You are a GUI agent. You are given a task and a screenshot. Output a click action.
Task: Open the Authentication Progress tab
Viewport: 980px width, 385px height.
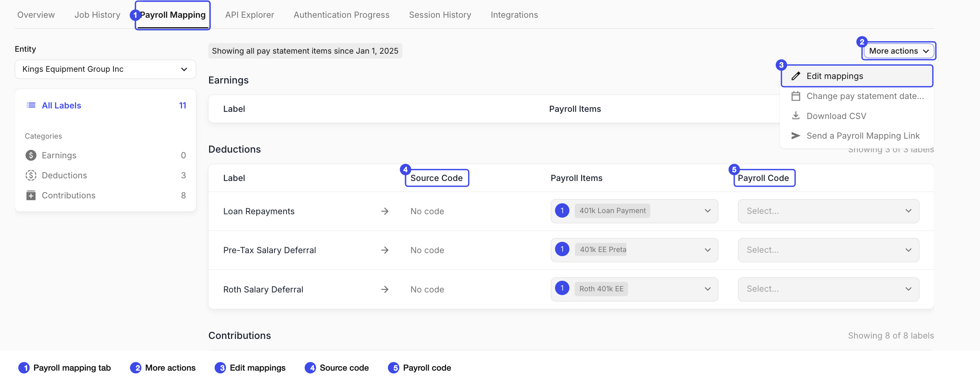point(341,15)
